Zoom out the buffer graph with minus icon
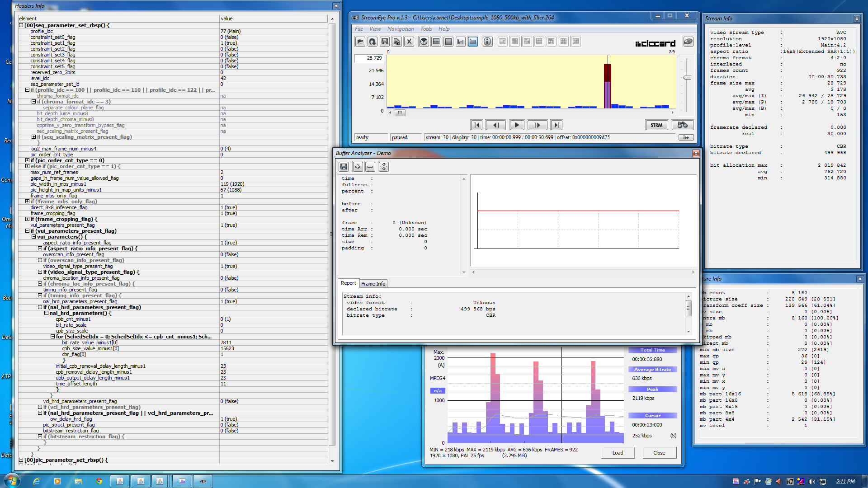 click(370, 167)
